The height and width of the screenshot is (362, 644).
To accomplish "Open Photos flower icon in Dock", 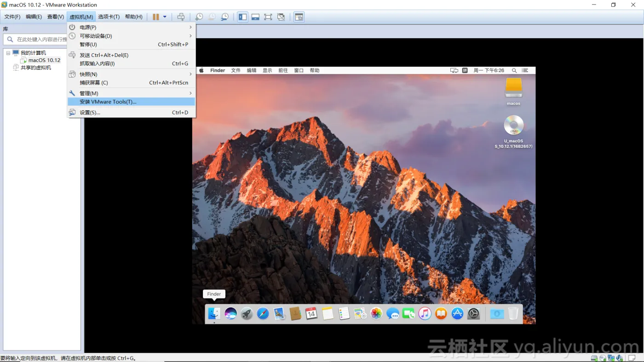I will (x=376, y=314).
